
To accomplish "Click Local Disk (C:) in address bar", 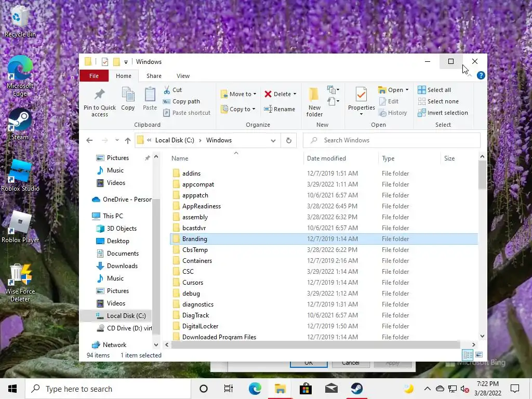I will click(x=175, y=140).
